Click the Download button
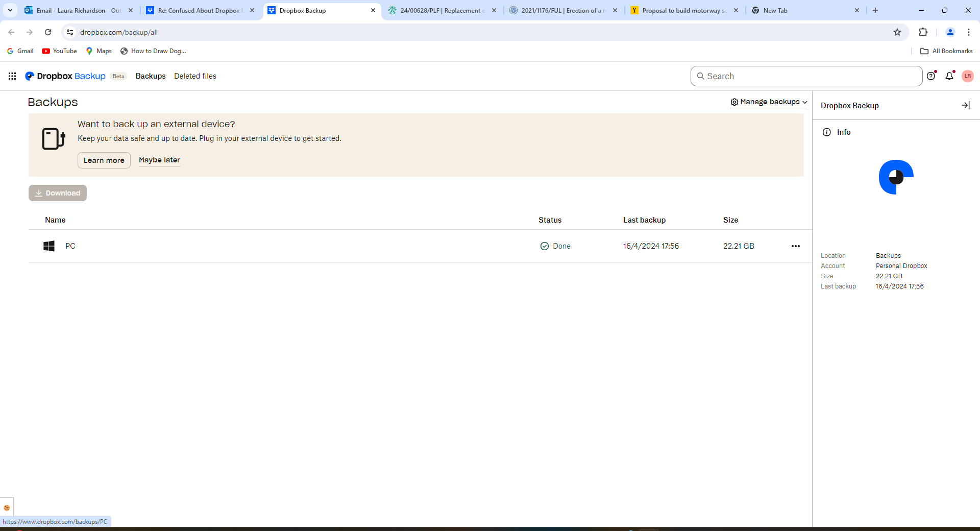Screen dimensions: 980x531 click(x=58, y=193)
